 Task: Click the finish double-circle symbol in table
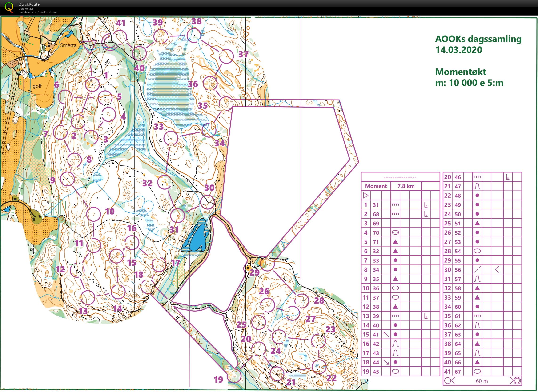click(517, 381)
